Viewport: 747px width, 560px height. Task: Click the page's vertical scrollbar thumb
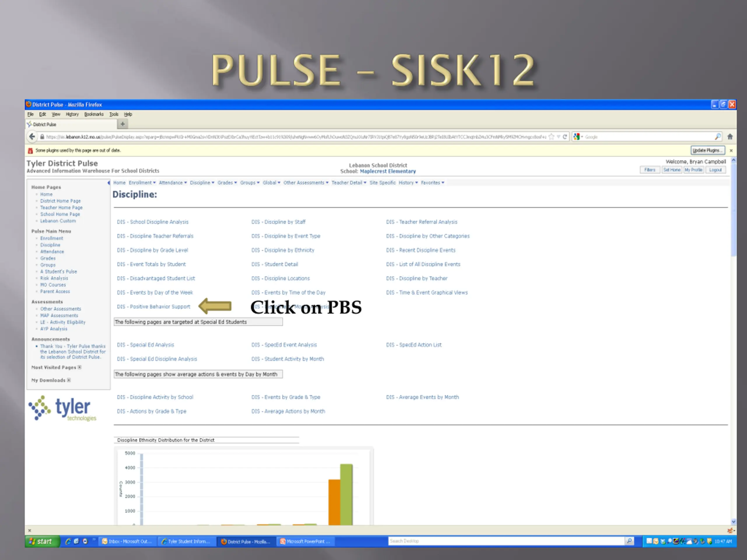click(x=734, y=209)
